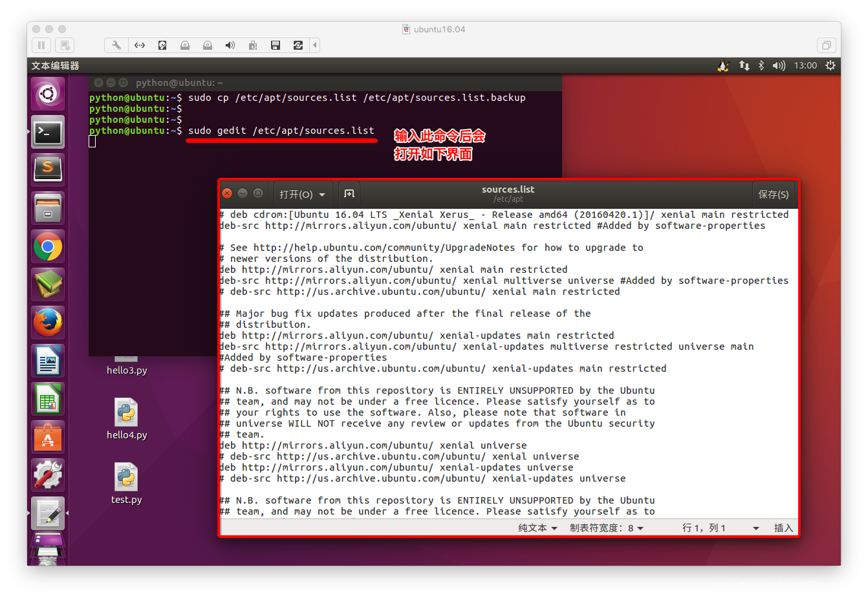868x598 pixels.
Task: Click the VM toolbar sound card icon
Action: tap(230, 45)
